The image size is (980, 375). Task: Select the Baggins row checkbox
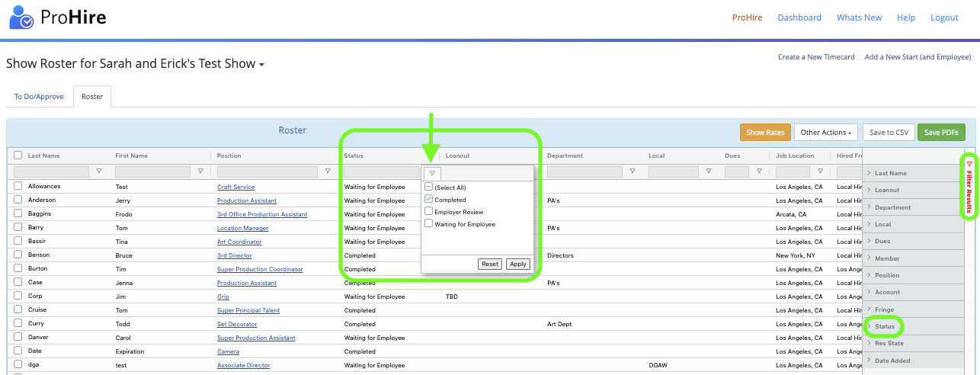click(x=18, y=213)
